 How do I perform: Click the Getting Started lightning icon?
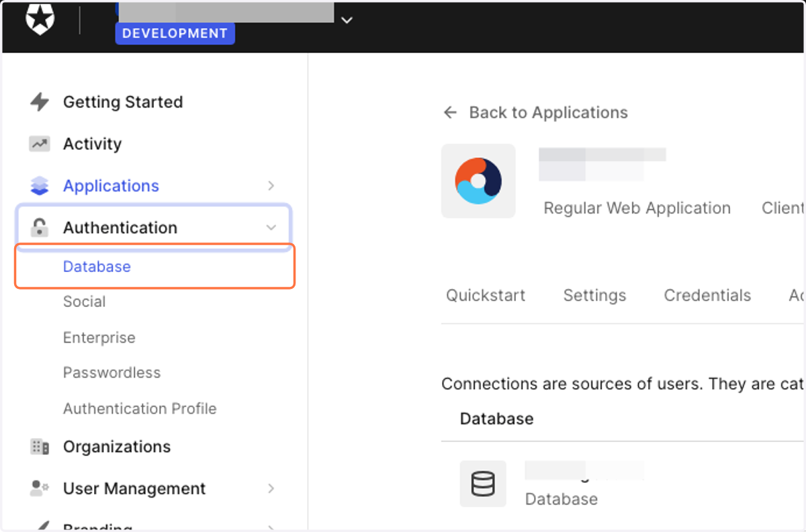click(40, 102)
